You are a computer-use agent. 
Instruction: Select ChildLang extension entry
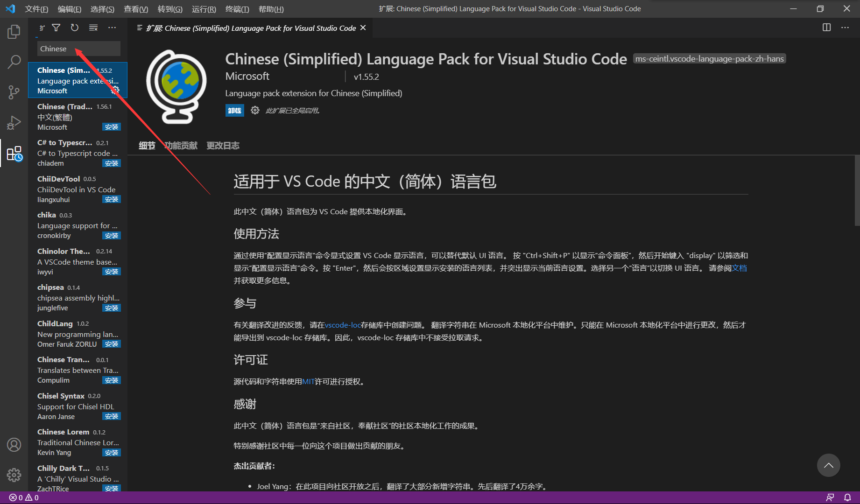(x=78, y=334)
